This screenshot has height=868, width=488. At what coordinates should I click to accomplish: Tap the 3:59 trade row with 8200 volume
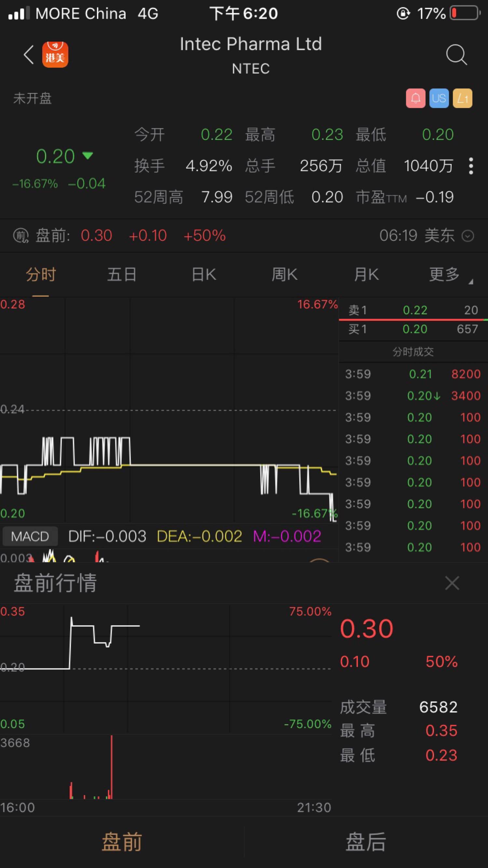click(x=413, y=374)
